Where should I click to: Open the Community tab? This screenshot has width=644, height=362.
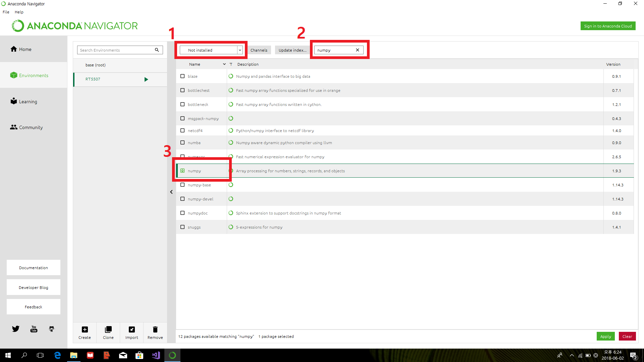(34, 127)
